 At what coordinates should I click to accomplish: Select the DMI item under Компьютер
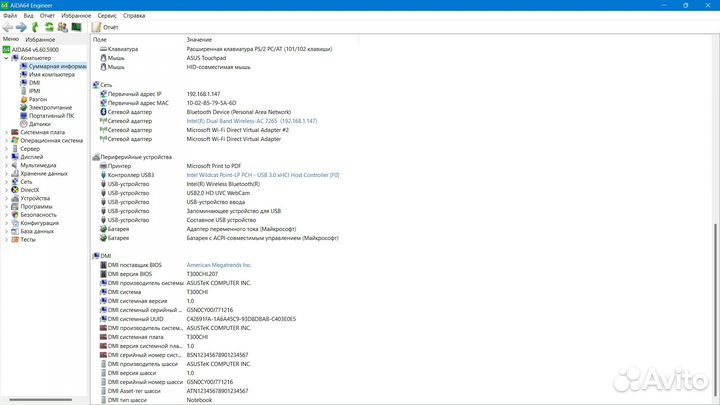click(x=34, y=83)
